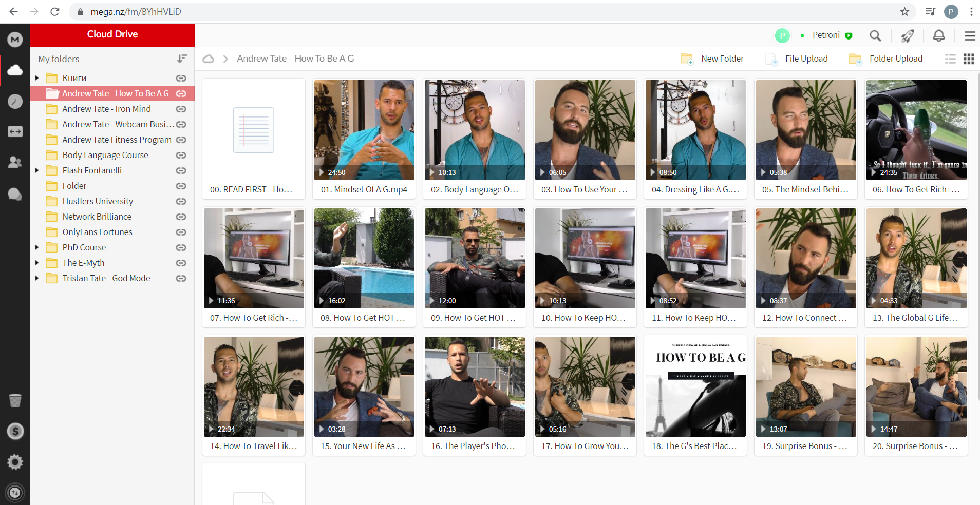Play video 14. How To Travel Like
Viewport: 980px width, 505px height.
(254, 395)
